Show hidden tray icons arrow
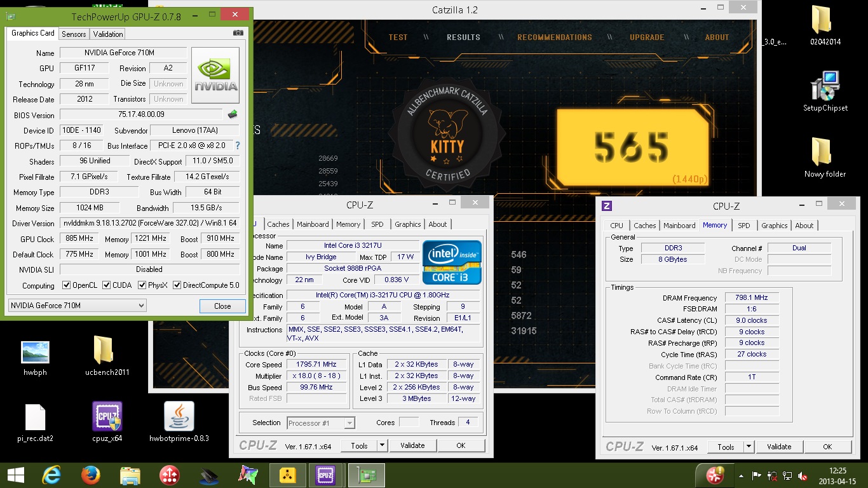Screen dimensions: 868x488 coord(741,475)
